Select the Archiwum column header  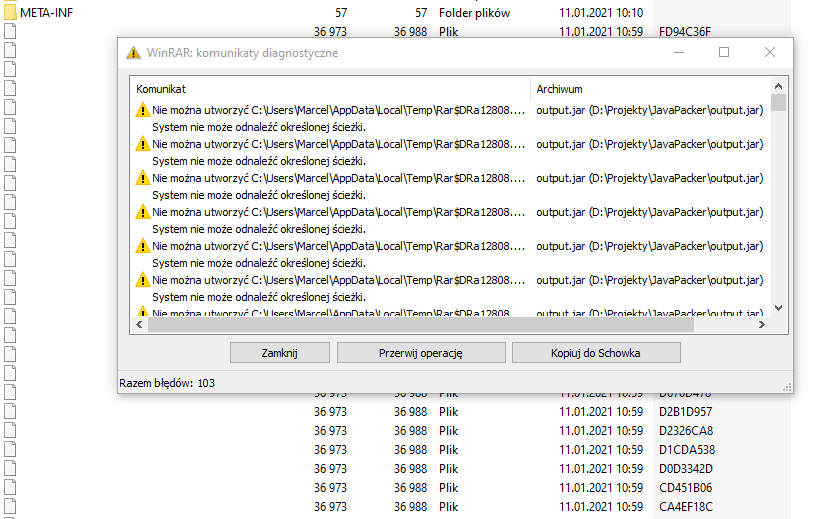pyautogui.click(x=650, y=89)
